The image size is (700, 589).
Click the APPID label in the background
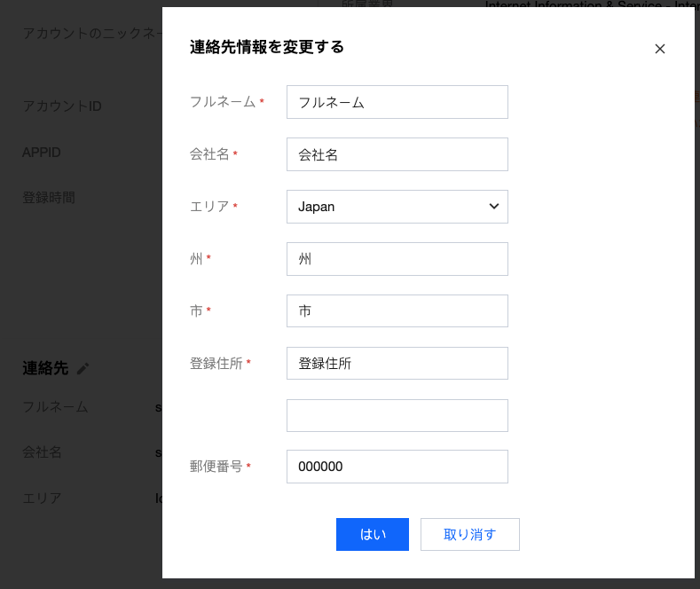coord(42,152)
